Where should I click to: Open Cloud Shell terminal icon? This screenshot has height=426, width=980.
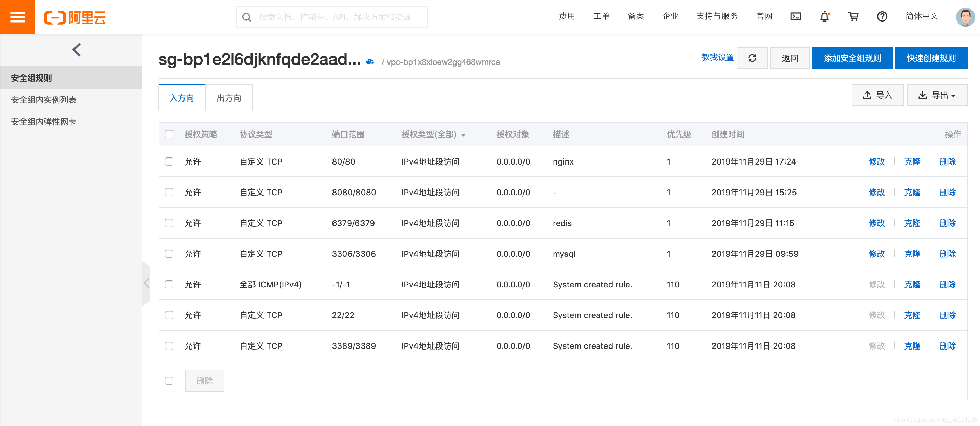pos(795,16)
